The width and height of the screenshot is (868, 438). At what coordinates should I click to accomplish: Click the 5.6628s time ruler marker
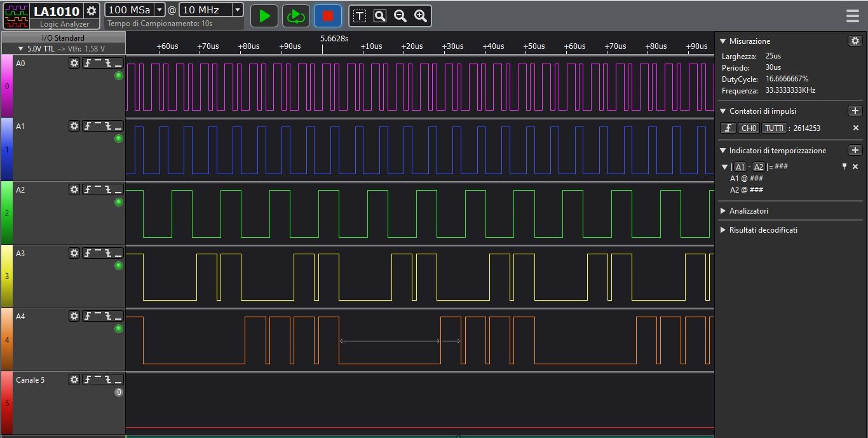pos(334,38)
